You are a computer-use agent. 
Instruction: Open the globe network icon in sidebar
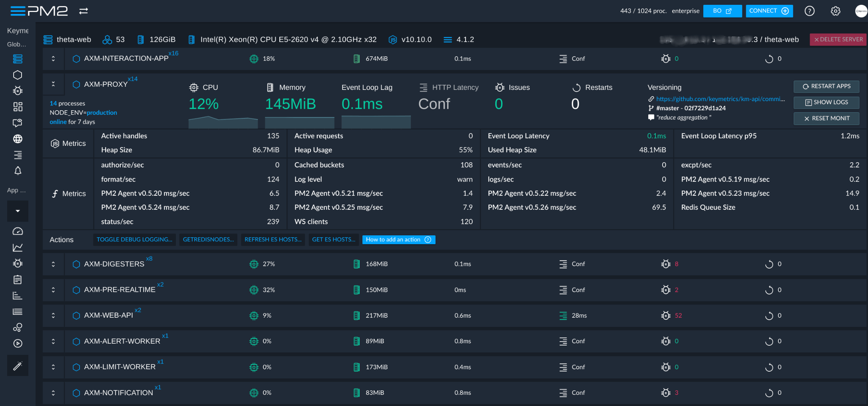18,139
